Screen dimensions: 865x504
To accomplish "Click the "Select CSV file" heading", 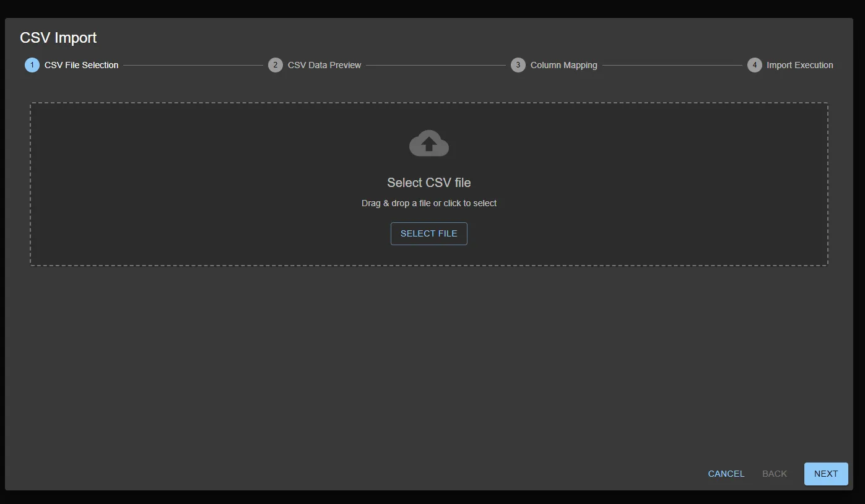I will (428, 183).
